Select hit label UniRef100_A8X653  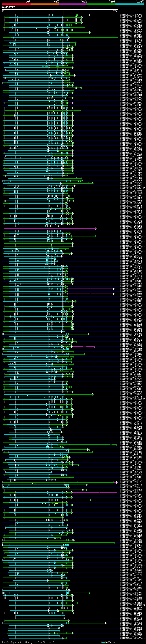(131, 32)
